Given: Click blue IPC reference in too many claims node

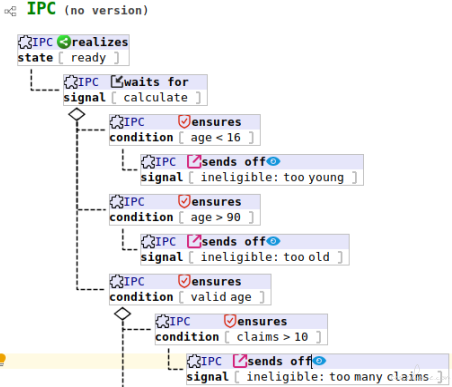Looking at the screenshot, I should [211, 361].
